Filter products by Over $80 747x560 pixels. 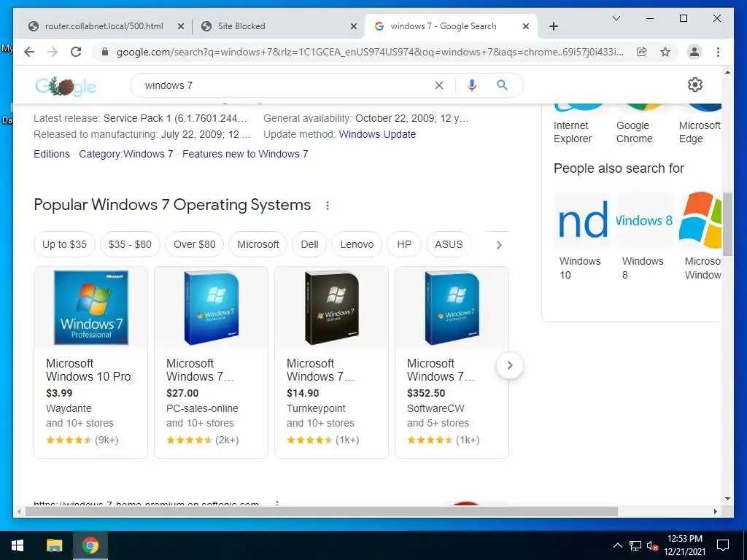pos(194,244)
